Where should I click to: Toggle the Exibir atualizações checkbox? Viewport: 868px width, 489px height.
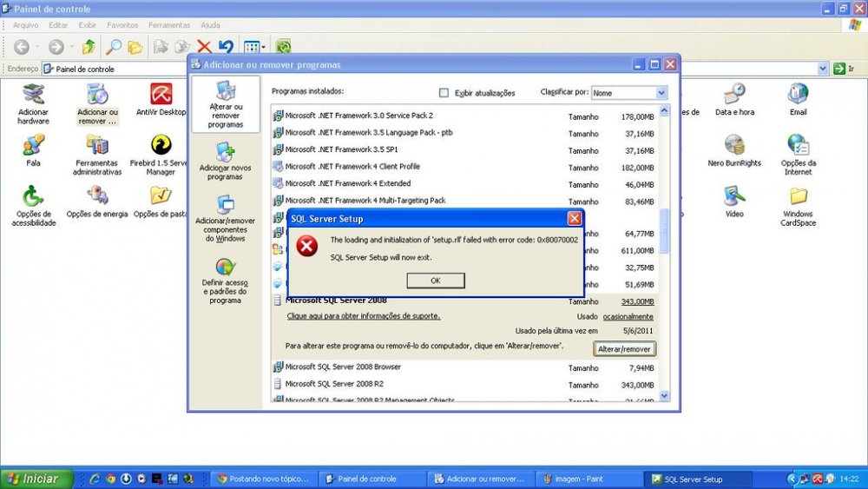click(x=444, y=93)
